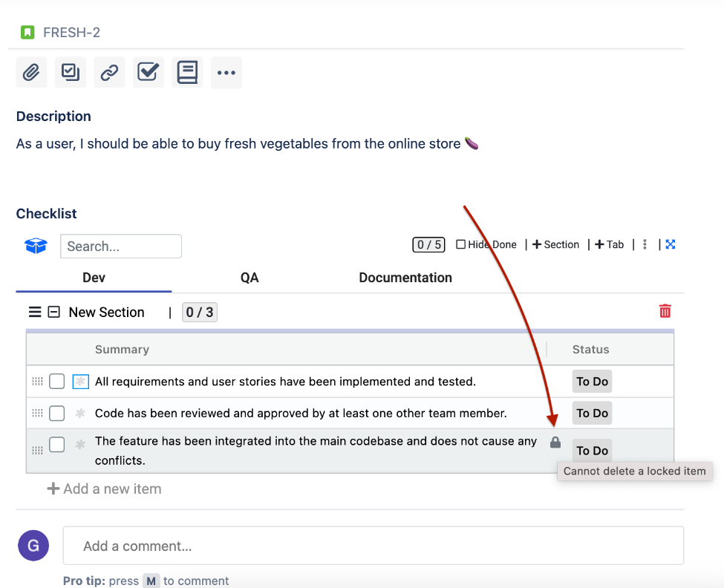Viewport: 724px width, 588px height.
Task: Delete New Section with red trash icon
Action: [665, 311]
